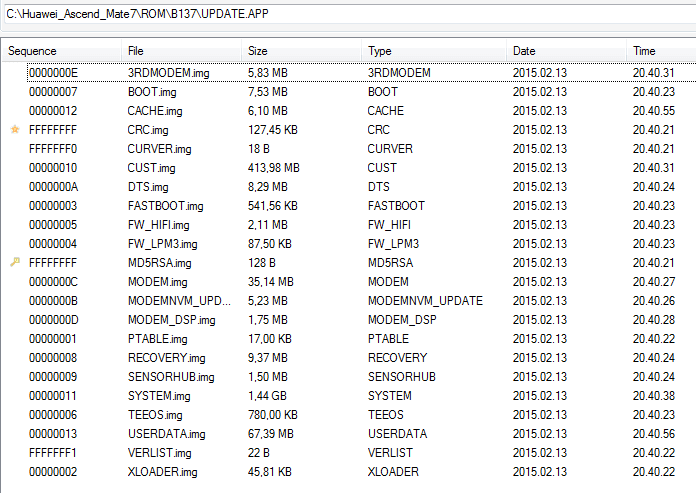Click the key icon beside MD5RSA.img
The width and height of the screenshot is (696, 493).
point(15,263)
